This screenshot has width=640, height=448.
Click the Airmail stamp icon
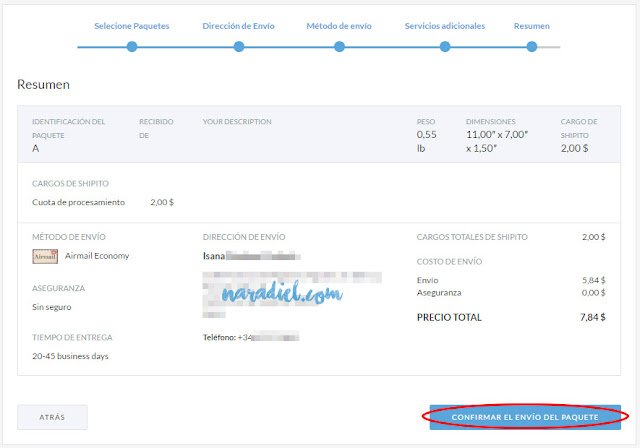(x=45, y=256)
